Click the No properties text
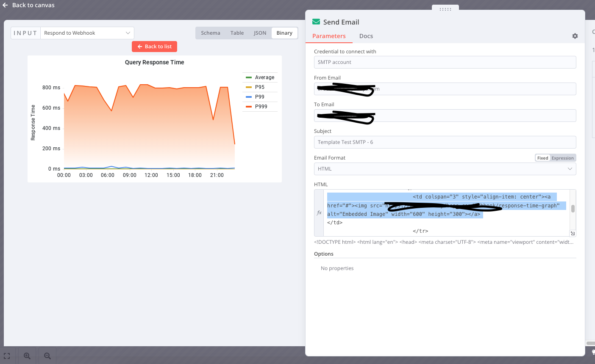595x364 pixels. pyautogui.click(x=337, y=268)
